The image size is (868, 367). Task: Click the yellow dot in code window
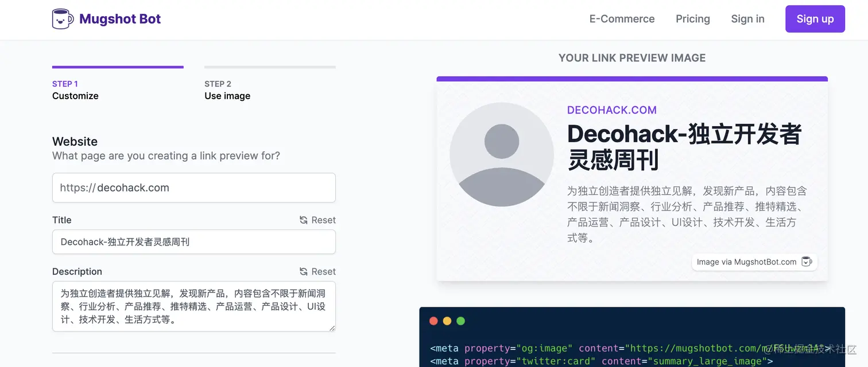447,321
